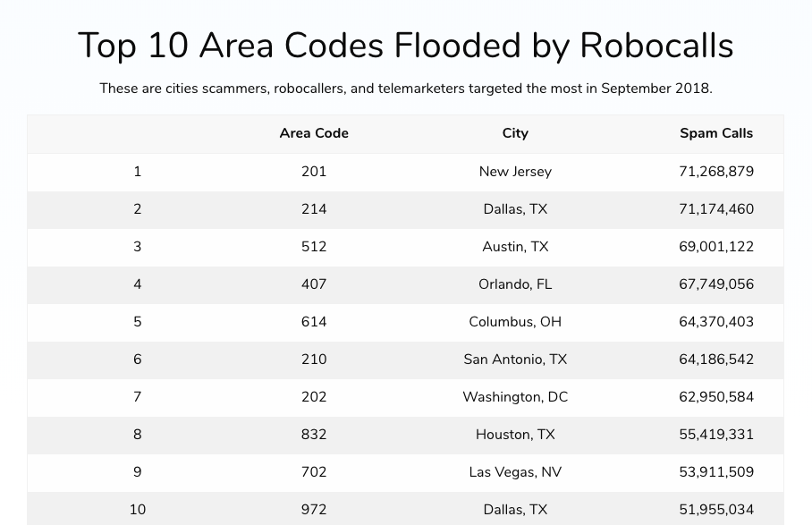Select the 71,268,879 spam calls value
The image size is (812, 525).
716,172
